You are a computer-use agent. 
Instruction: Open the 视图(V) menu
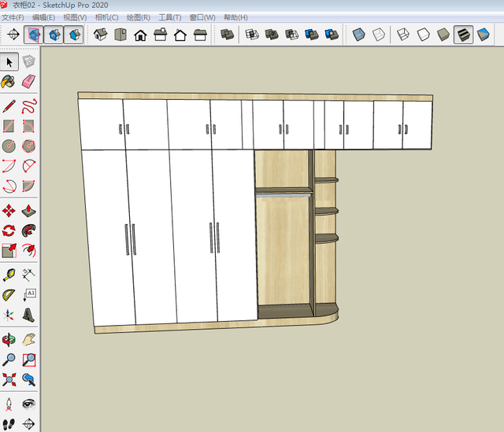[x=75, y=17]
